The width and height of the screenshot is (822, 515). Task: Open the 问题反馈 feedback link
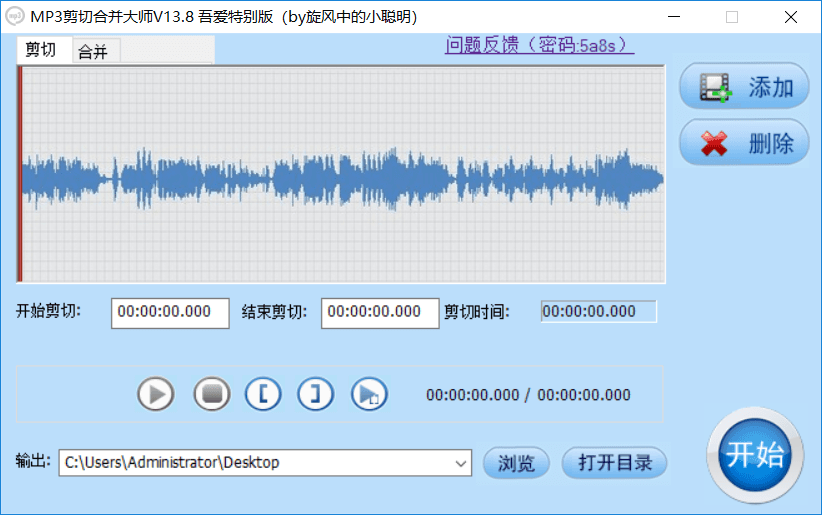point(539,45)
